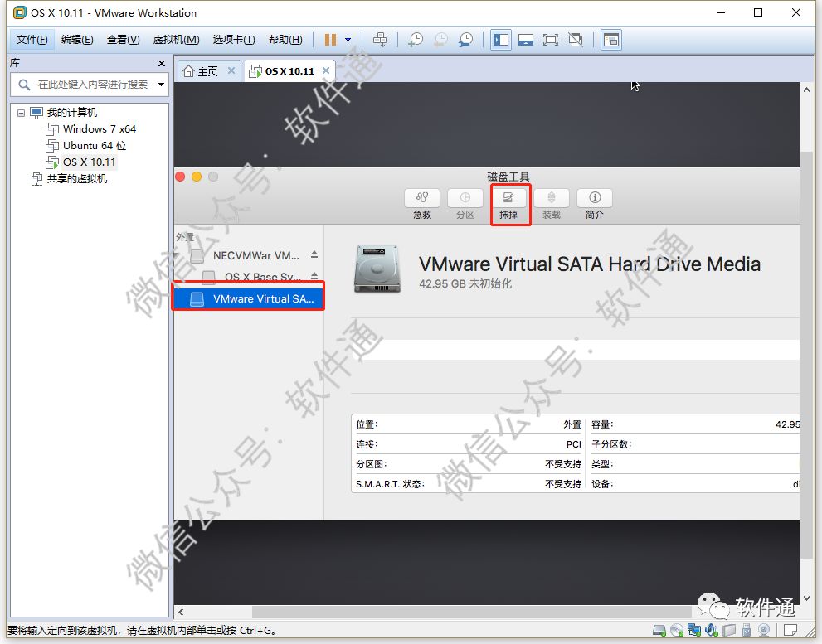Click the S.M.A.R.T. 状态 row
The height and width of the screenshot is (644, 822).
tap(468, 484)
